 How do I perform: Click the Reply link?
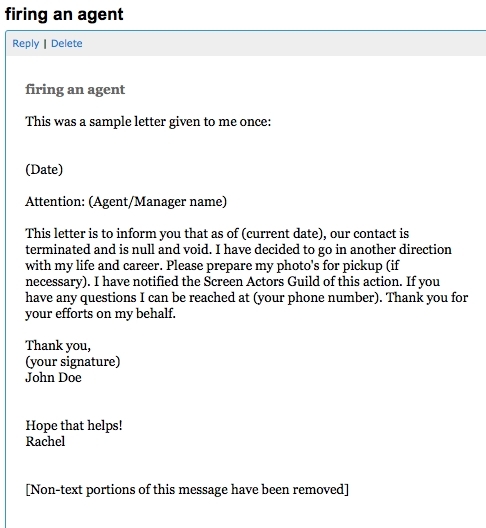[26, 43]
